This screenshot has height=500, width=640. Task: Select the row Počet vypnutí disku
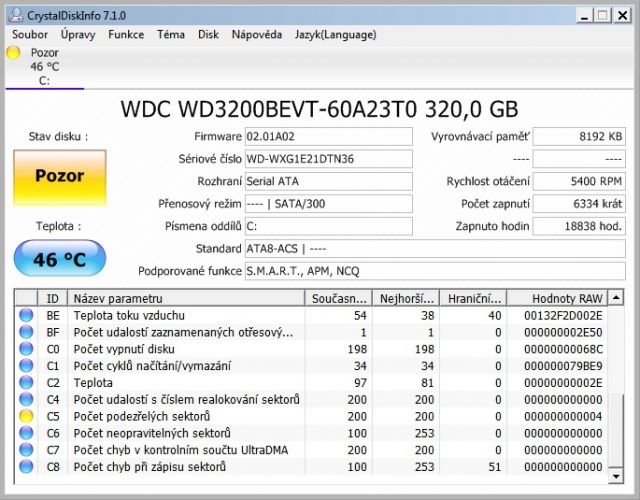tap(311, 349)
